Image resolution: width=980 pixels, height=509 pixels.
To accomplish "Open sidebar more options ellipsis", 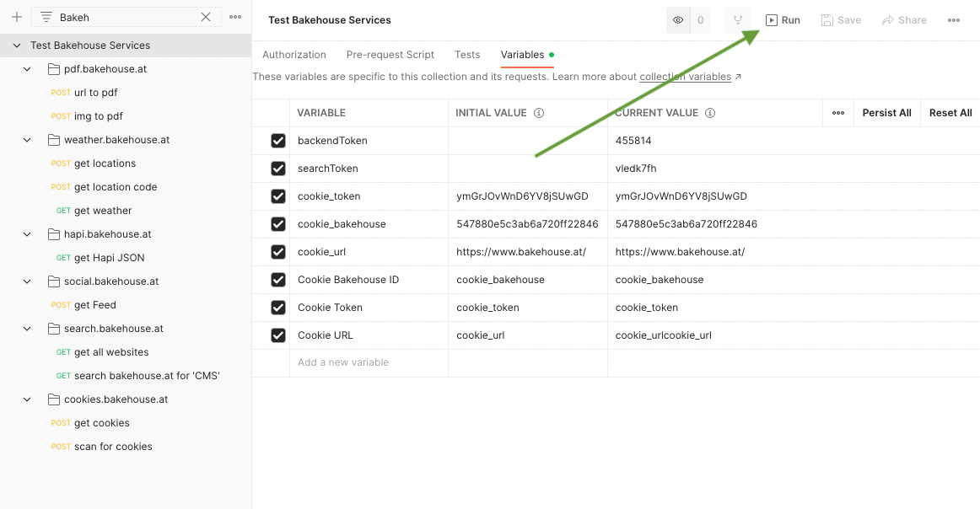I will [235, 17].
